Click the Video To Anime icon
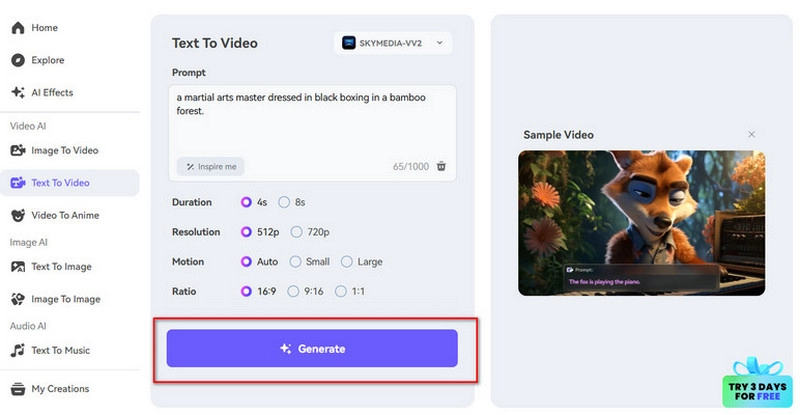This screenshot has width=800, height=415. pos(17,215)
